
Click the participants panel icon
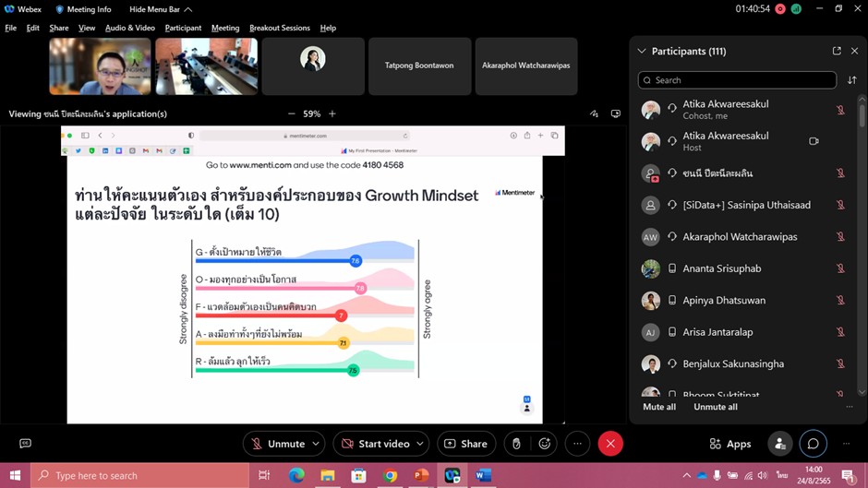coord(780,444)
